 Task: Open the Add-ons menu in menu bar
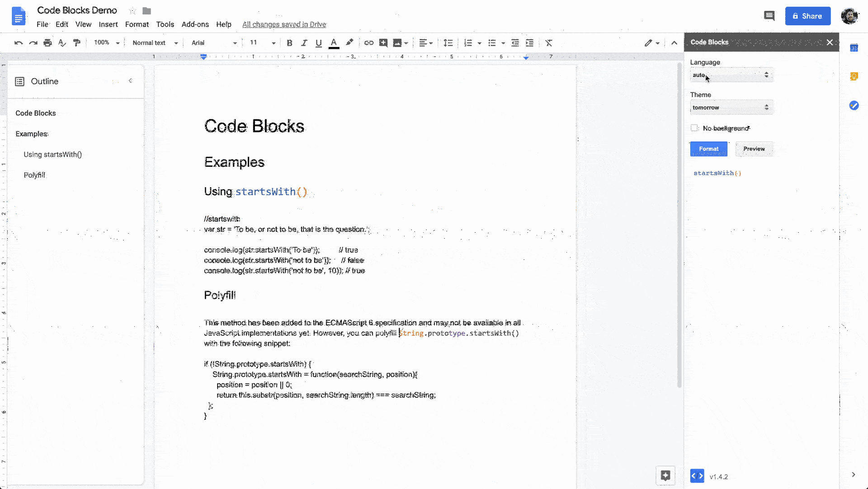(194, 24)
